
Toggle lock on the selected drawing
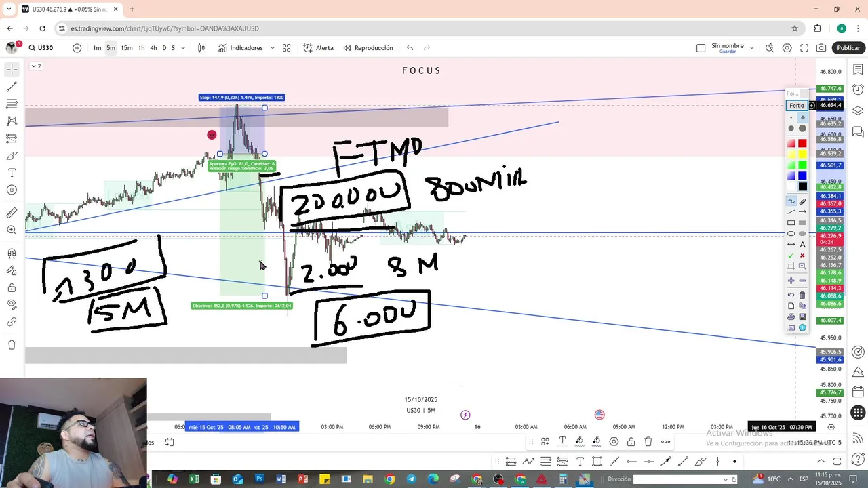point(631,442)
